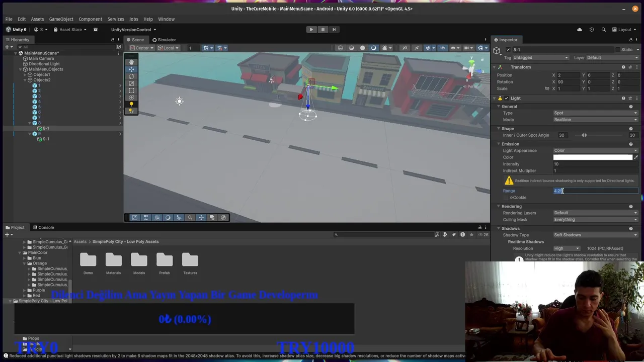The width and height of the screenshot is (644, 362).
Task: Disable the Light component checkbox
Action: coord(507,98)
